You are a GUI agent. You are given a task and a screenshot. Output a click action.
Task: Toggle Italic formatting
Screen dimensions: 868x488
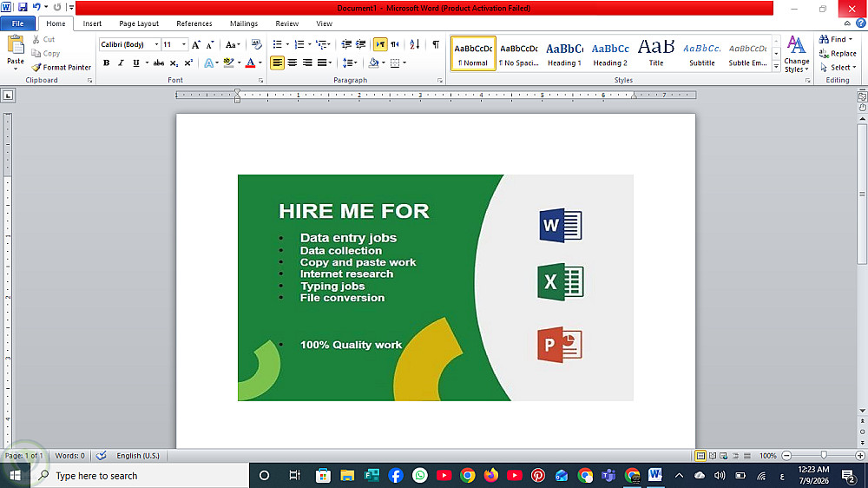[x=121, y=63]
